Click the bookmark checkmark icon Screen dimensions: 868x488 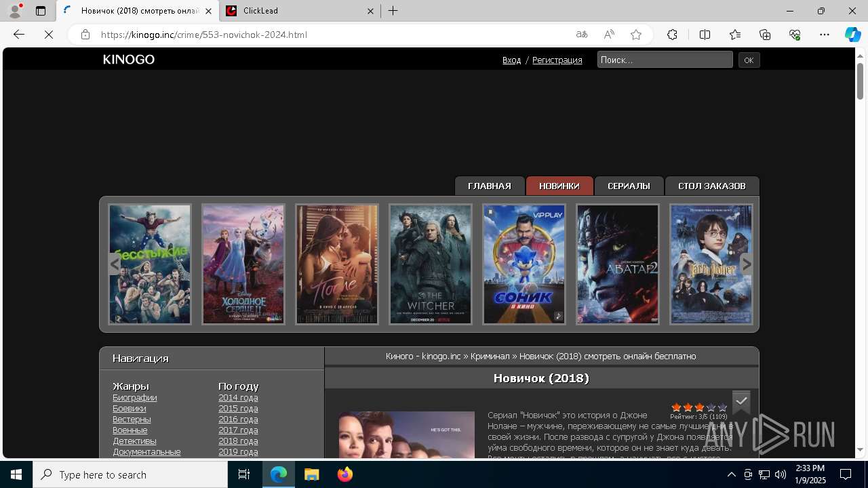tap(741, 401)
